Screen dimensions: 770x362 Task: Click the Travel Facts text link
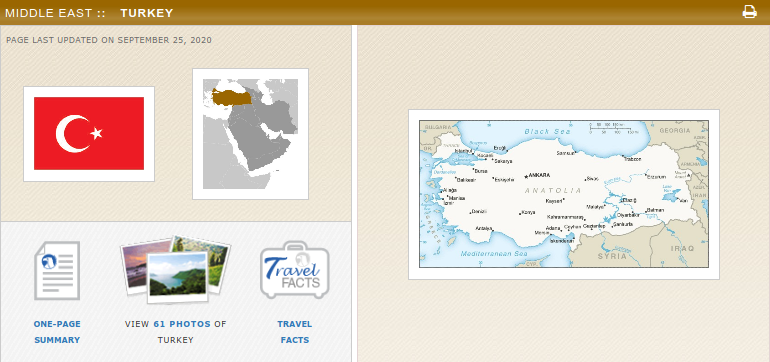point(295,332)
